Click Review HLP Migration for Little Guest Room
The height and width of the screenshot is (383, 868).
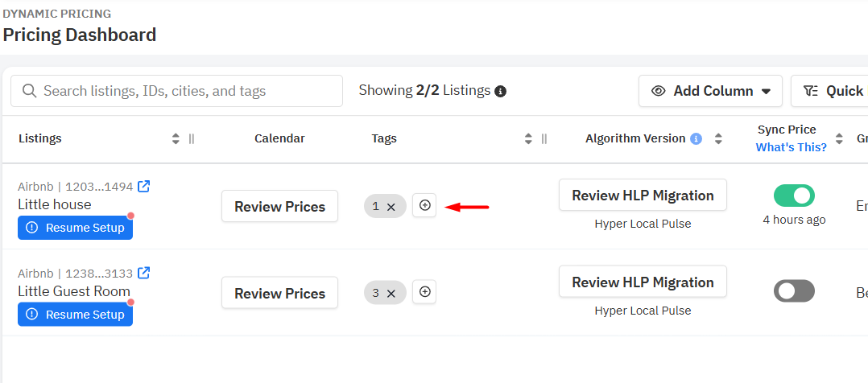(643, 282)
